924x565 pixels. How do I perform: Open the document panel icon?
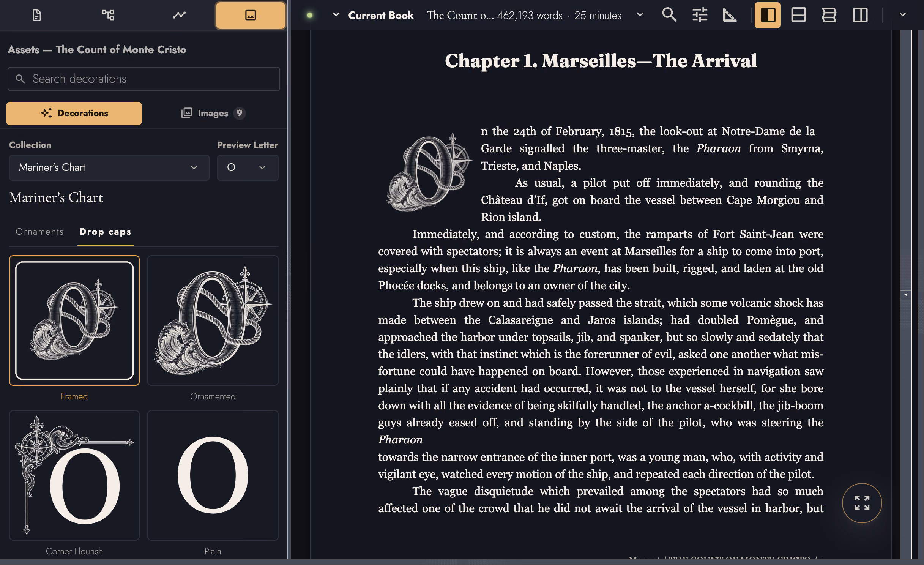click(x=36, y=15)
